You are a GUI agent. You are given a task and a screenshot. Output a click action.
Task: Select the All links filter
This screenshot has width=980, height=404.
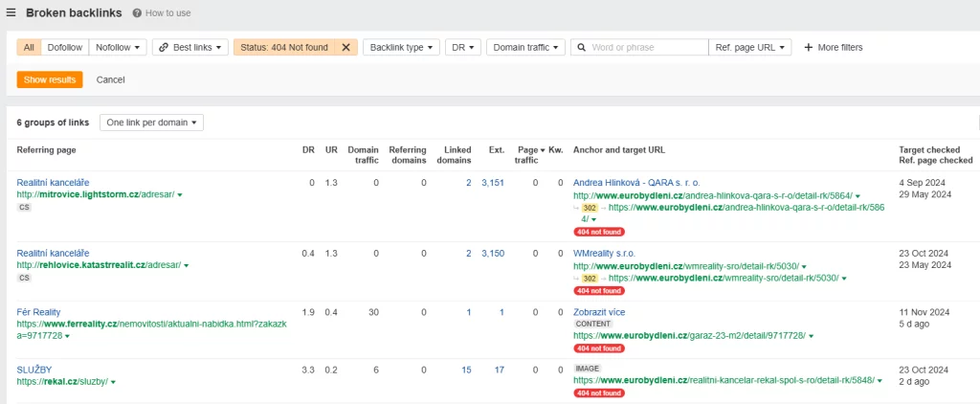[29, 47]
